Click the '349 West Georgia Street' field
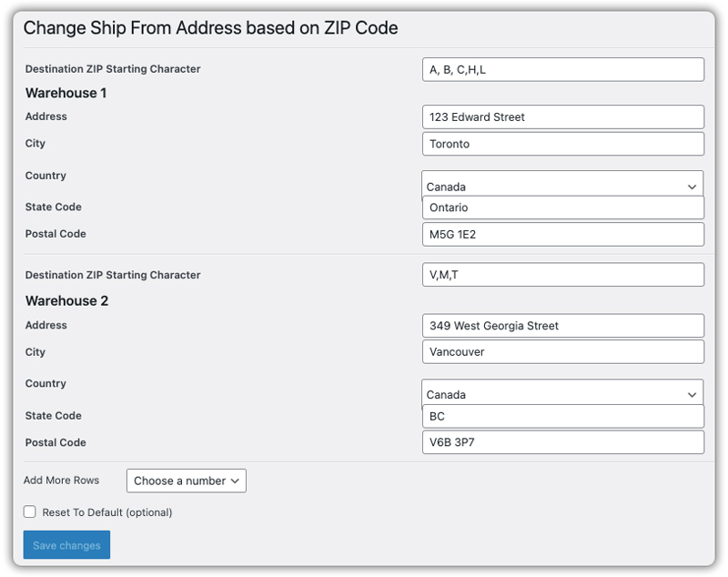This screenshot has width=728, height=577. (562, 326)
